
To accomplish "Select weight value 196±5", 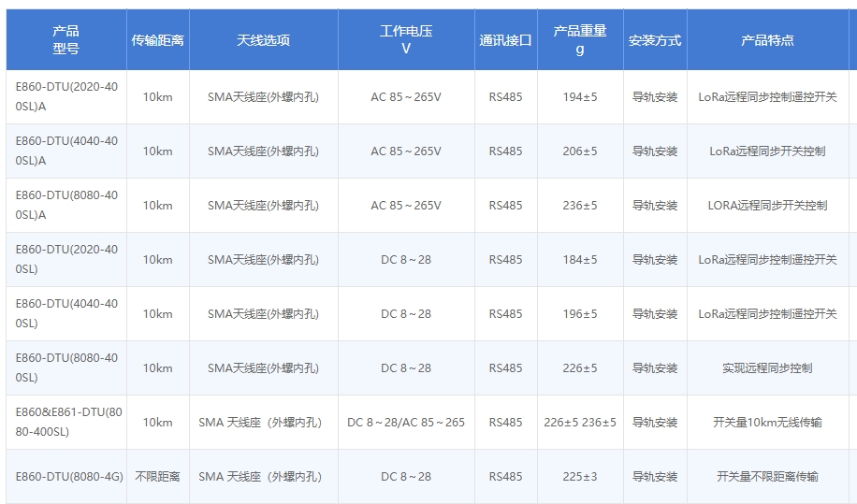I will (580, 313).
